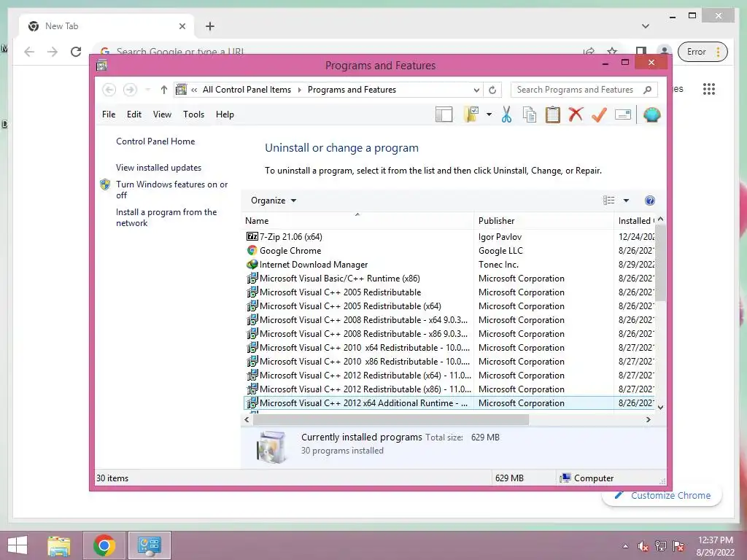Click the change view list icon
The height and width of the screenshot is (560, 747).
coord(608,201)
